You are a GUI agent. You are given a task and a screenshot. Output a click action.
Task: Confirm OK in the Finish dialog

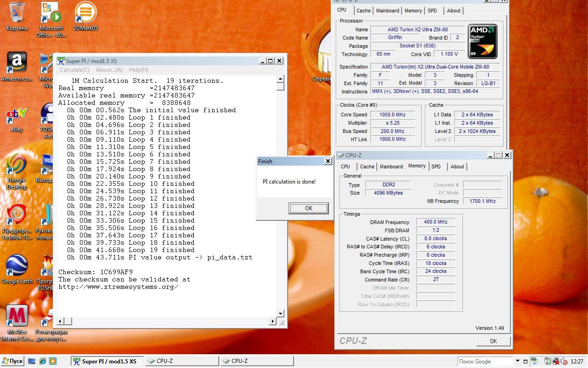pyautogui.click(x=308, y=208)
